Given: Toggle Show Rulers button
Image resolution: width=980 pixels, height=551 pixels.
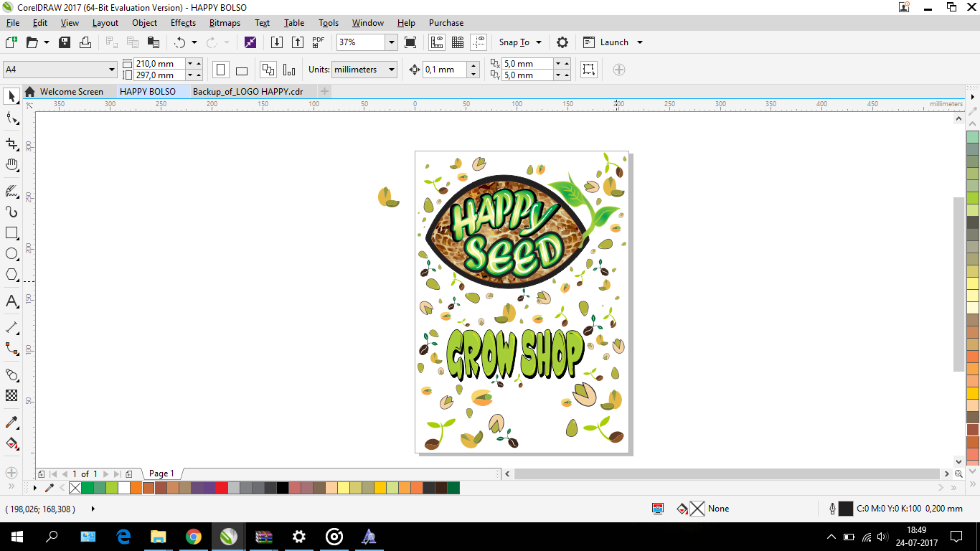Looking at the screenshot, I should coord(437,42).
